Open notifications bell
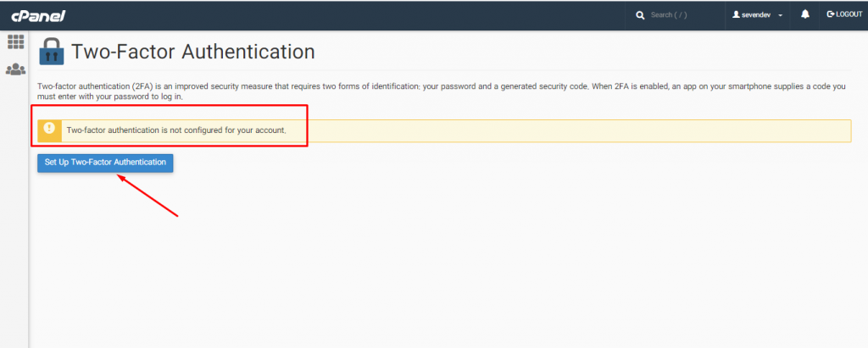The width and height of the screenshot is (868, 348). coord(805,15)
